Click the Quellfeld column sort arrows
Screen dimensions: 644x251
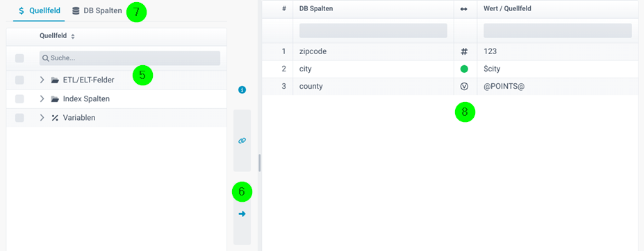73,36
